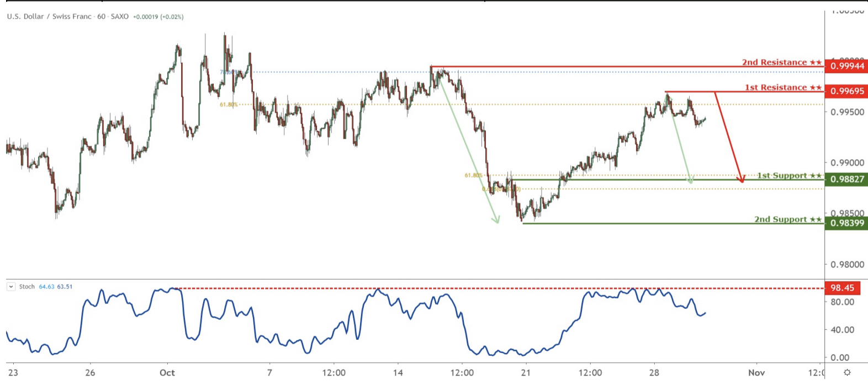Screen dimensions: 868x389
Task: Click the 98.45 stochastic level label
Action: [x=842, y=288]
